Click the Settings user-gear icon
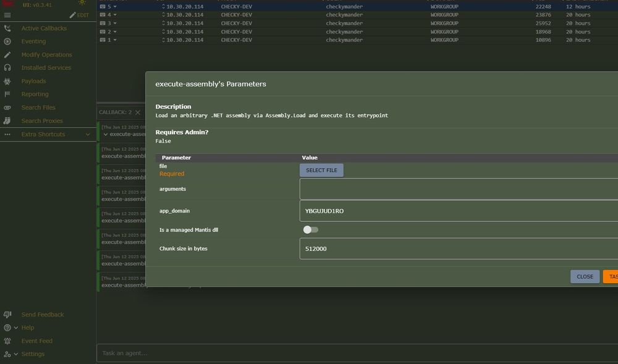 (x=7, y=353)
